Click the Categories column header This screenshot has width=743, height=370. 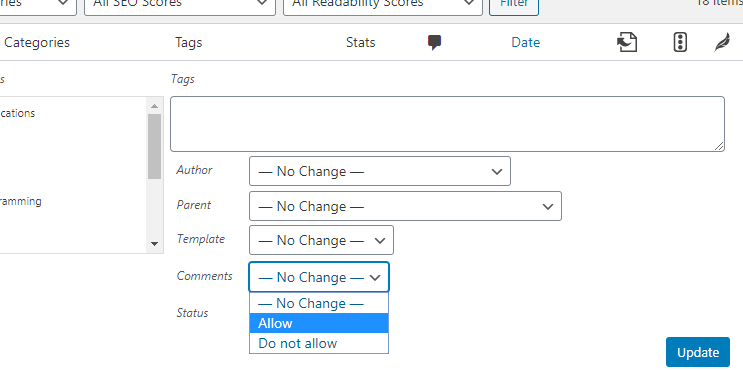pos(37,43)
